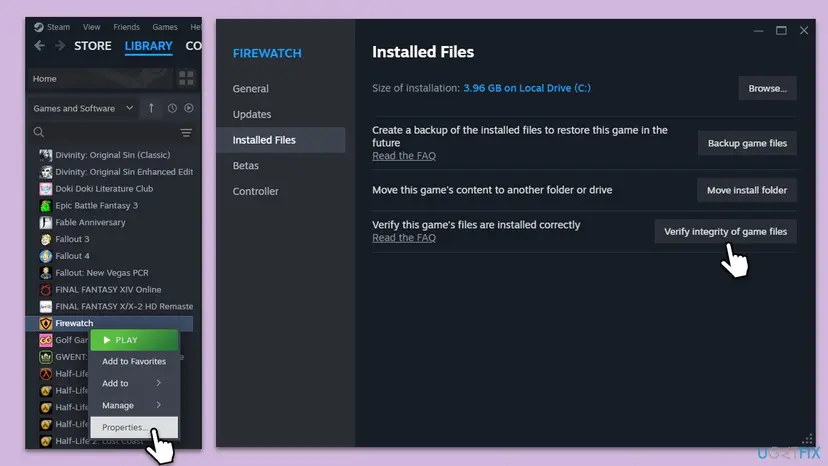This screenshot has width=828, height=466.
Task: Open the Games menu
Action: [x=165, y=27]
